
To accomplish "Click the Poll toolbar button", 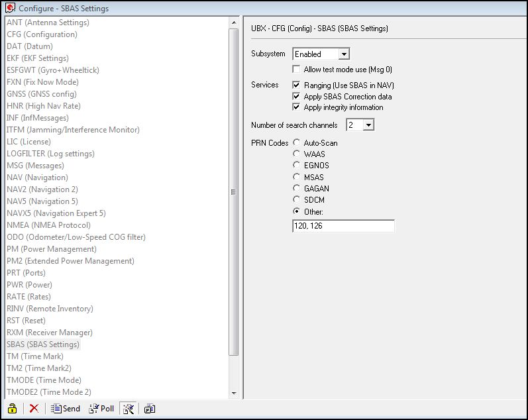I will coord(101,409).
